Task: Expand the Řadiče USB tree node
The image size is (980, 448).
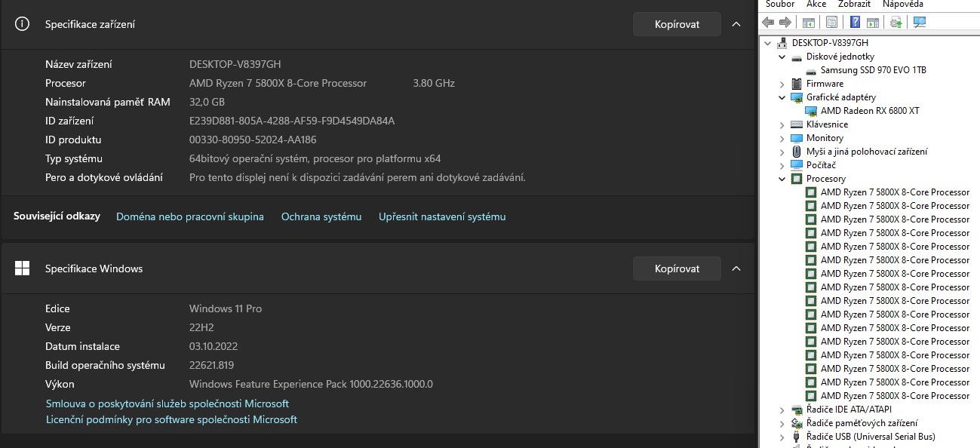Action: [782, 437]
